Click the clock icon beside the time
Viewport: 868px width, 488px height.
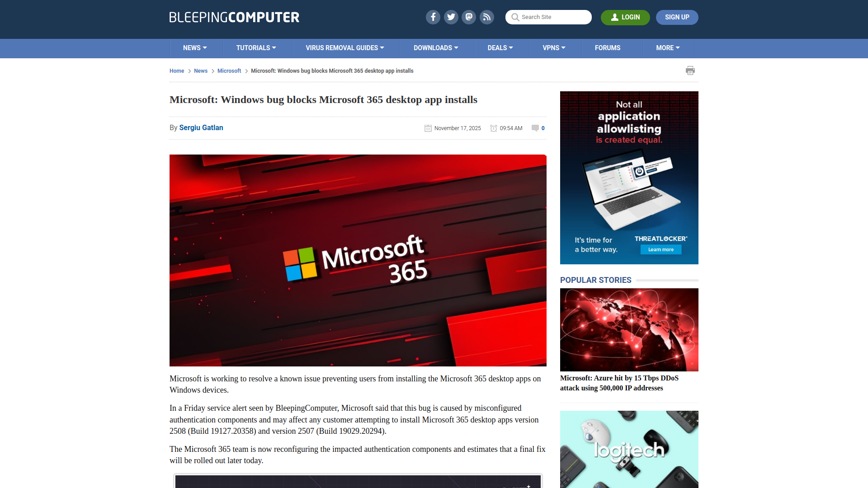[493, 128]
